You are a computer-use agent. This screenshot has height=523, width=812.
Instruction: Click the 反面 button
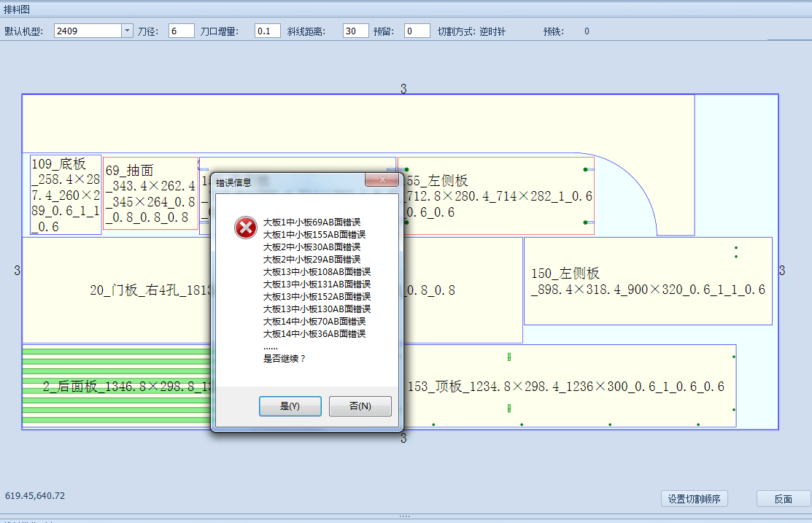point(783,499)
